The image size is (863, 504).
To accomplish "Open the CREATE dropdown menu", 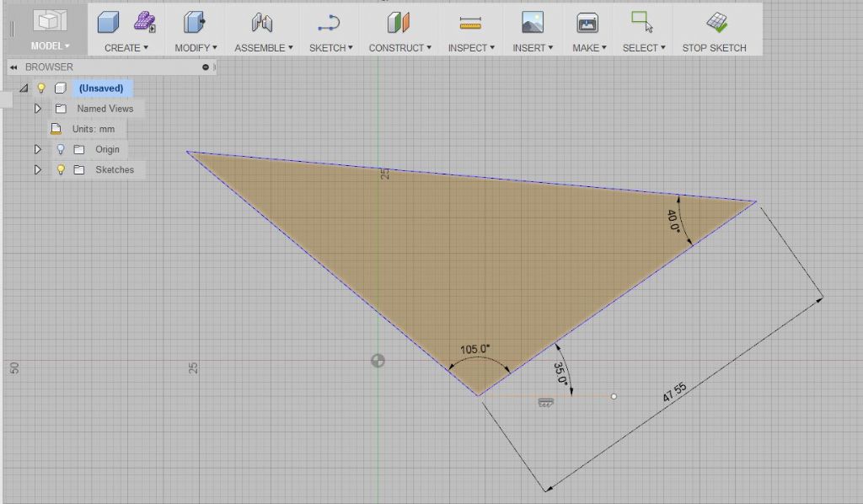I will coord(126,48).
